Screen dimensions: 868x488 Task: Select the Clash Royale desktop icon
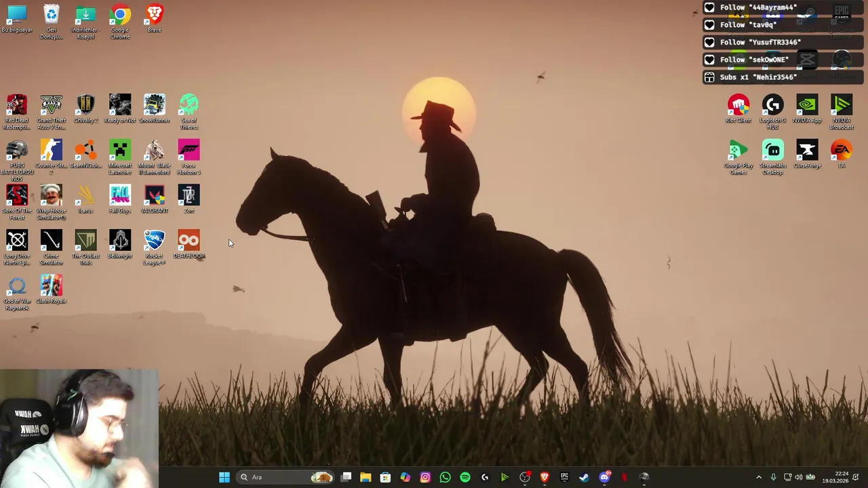pos(52,290)
